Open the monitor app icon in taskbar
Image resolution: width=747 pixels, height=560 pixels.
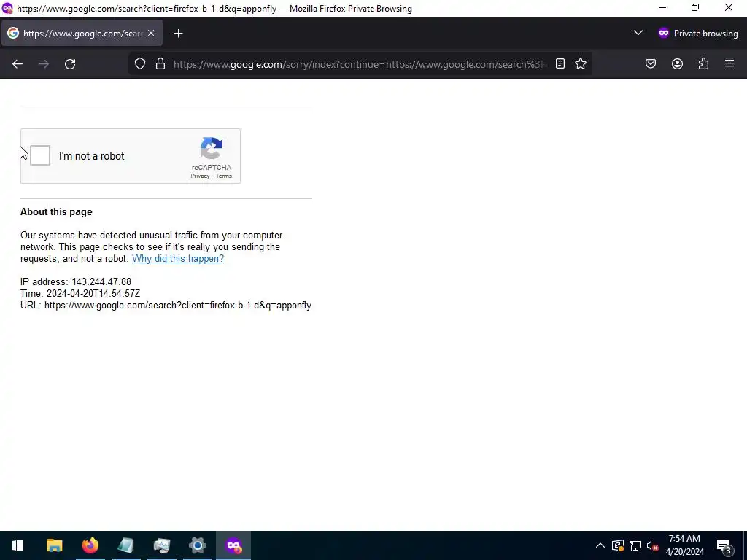tap(161, 545)
